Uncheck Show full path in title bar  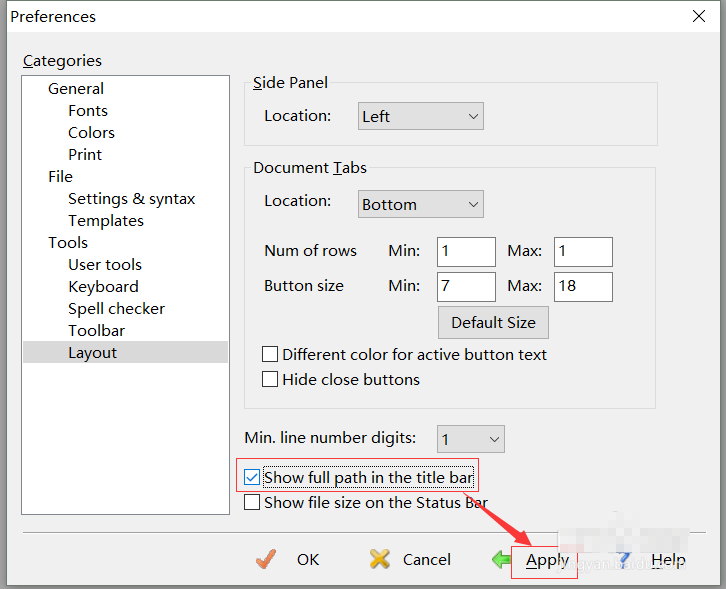pyautogui.click(x=252, y=478)
